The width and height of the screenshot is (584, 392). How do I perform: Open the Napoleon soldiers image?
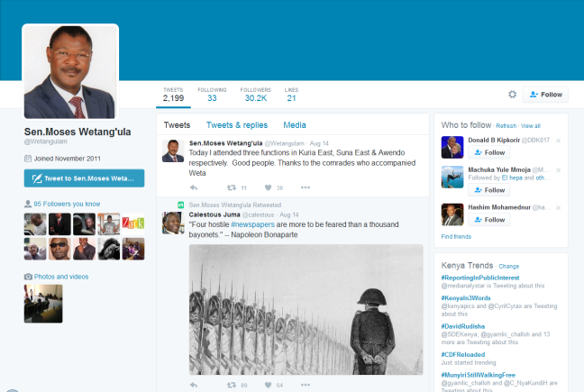(x=306, y=309)
